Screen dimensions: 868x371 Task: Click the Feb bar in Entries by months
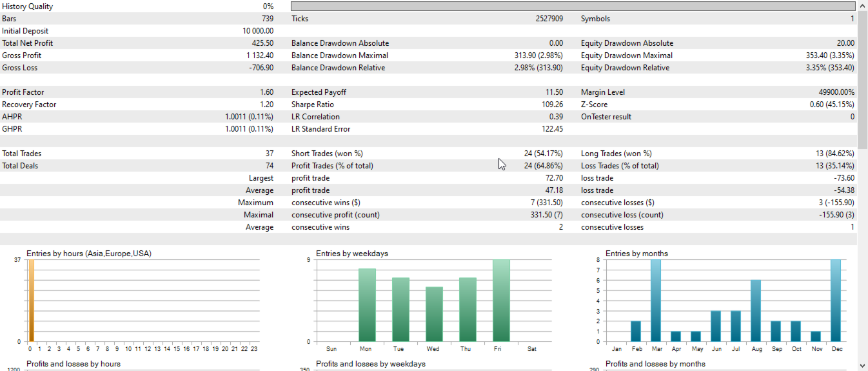(636, 332)
